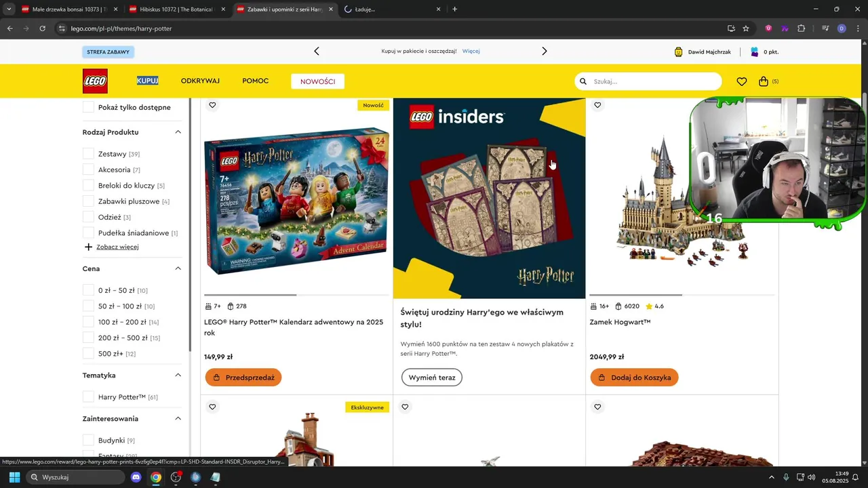Image resolution: width=868 pixels, height=488 pixels.
Task: Open the media controls icon in toolbar
Action: point(825,28)
